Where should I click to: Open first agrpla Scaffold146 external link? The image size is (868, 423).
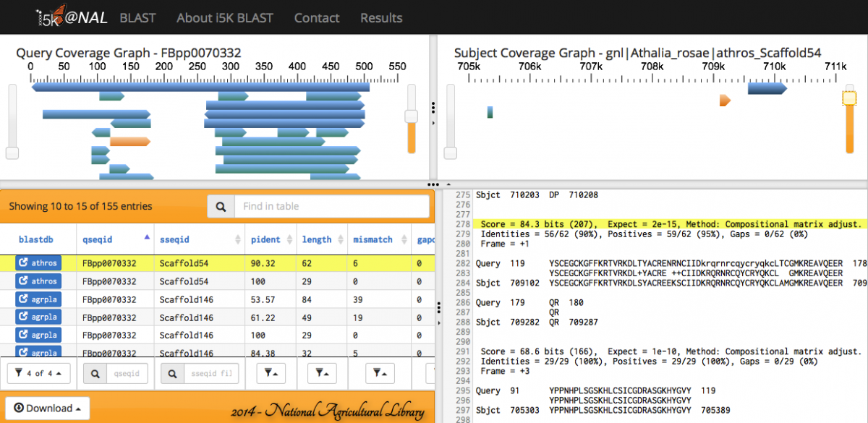click(37, 299)
